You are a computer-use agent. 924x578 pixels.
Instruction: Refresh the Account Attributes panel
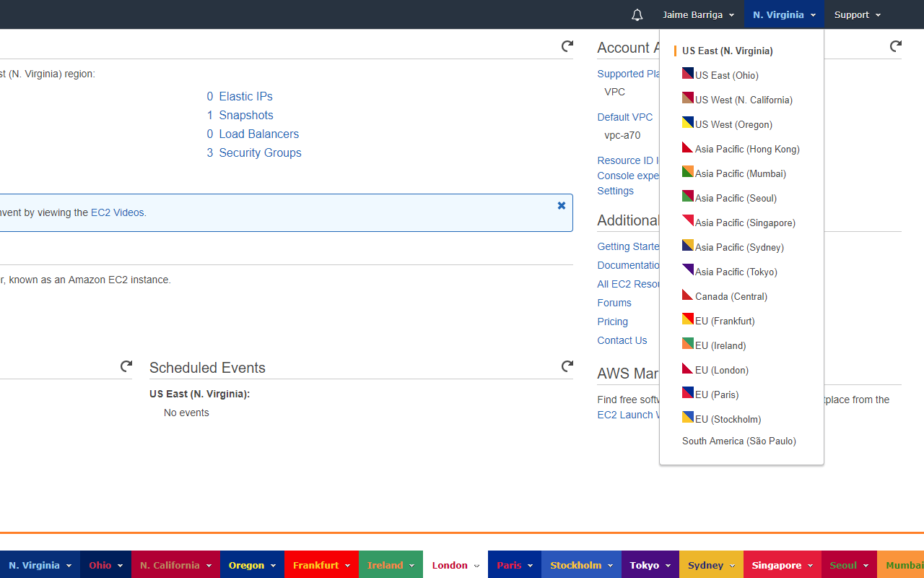[895, 47]
